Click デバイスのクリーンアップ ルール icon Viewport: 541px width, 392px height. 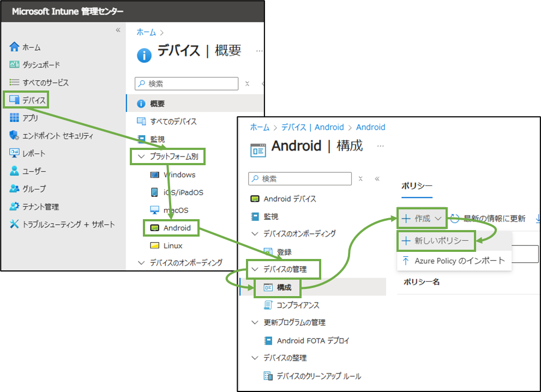click(268, 376)
